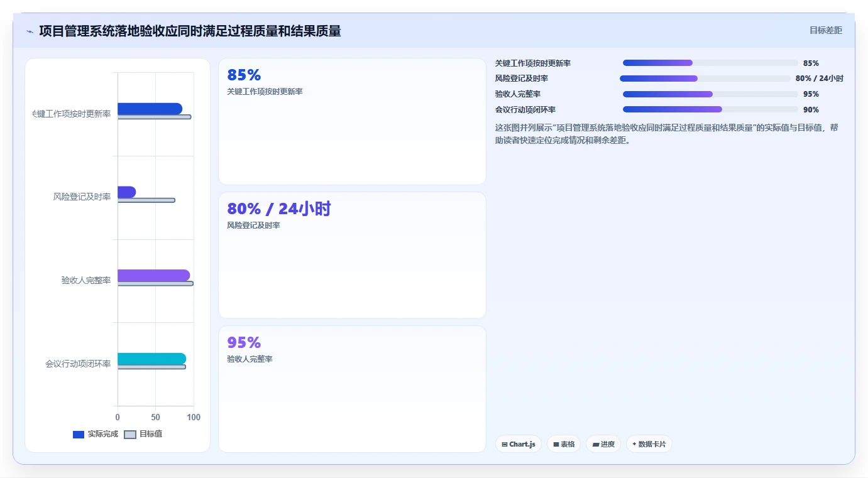
Task: Click the gray target bar for 关键工作项按时更新率
Action: [x=154, y=117]
